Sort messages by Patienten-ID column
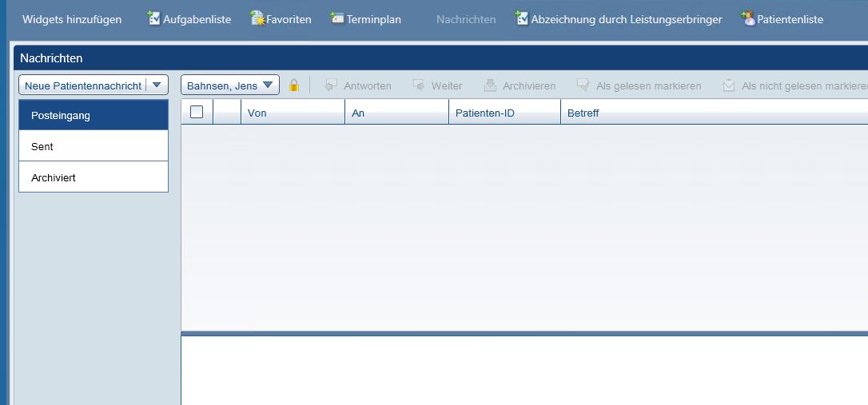This screenshot has height=405, width=868. pyautogui.click(x=505, y=113)
